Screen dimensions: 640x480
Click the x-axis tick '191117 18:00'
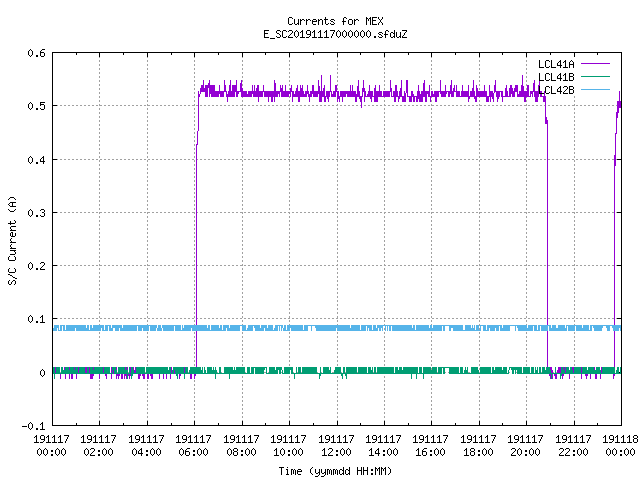(478, 446)
